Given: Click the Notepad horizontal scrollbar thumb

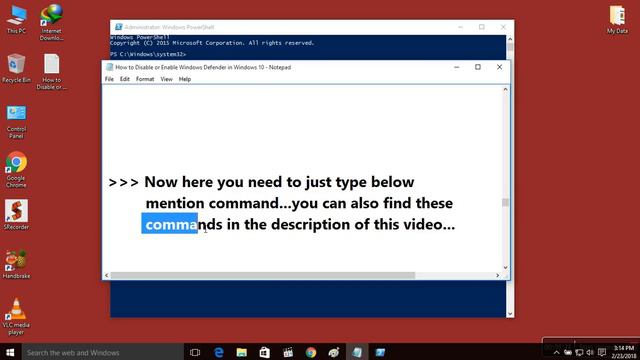Looking at the screenshot, I should 263,276.
